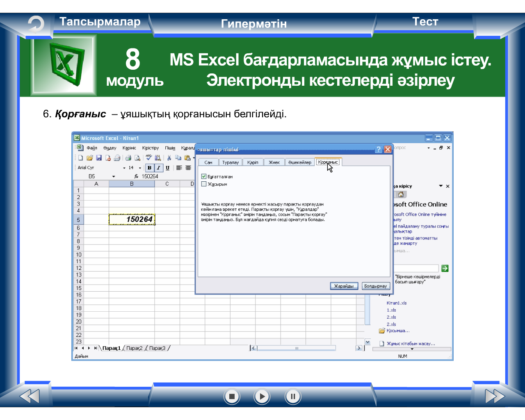Screen dimensions: 525x420
Task: Toggle Bold formatting button
Action: (149, 168)
